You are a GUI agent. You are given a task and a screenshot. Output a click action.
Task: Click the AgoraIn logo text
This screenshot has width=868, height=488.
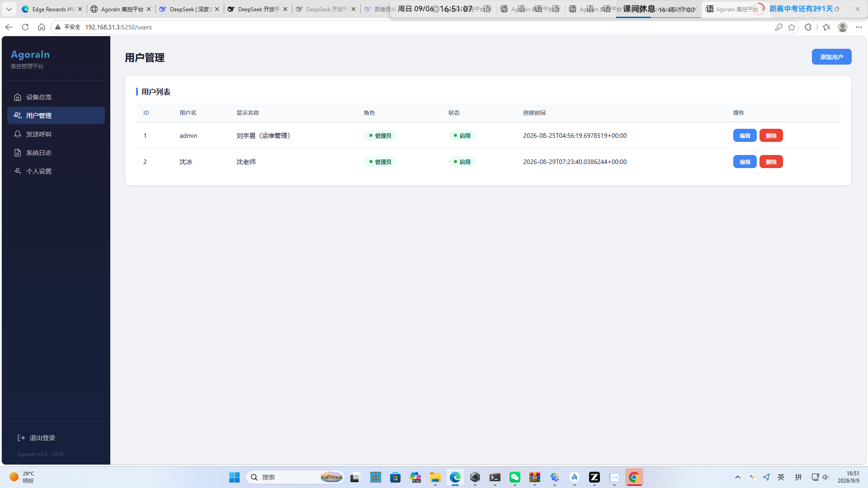(30, 55)
